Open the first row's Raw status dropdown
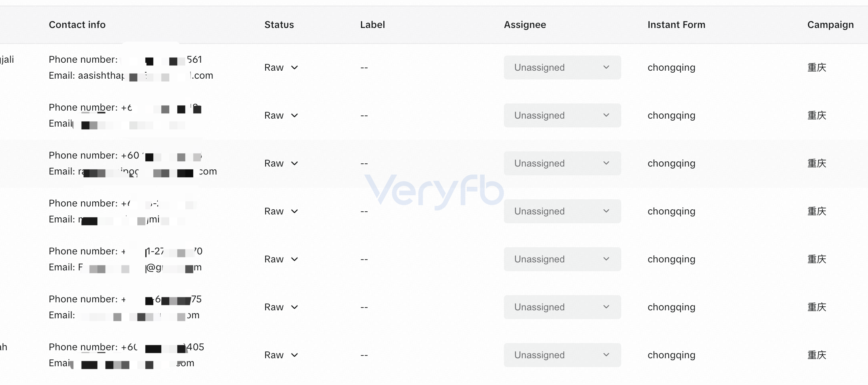The image size is (868, 385). 281,67
